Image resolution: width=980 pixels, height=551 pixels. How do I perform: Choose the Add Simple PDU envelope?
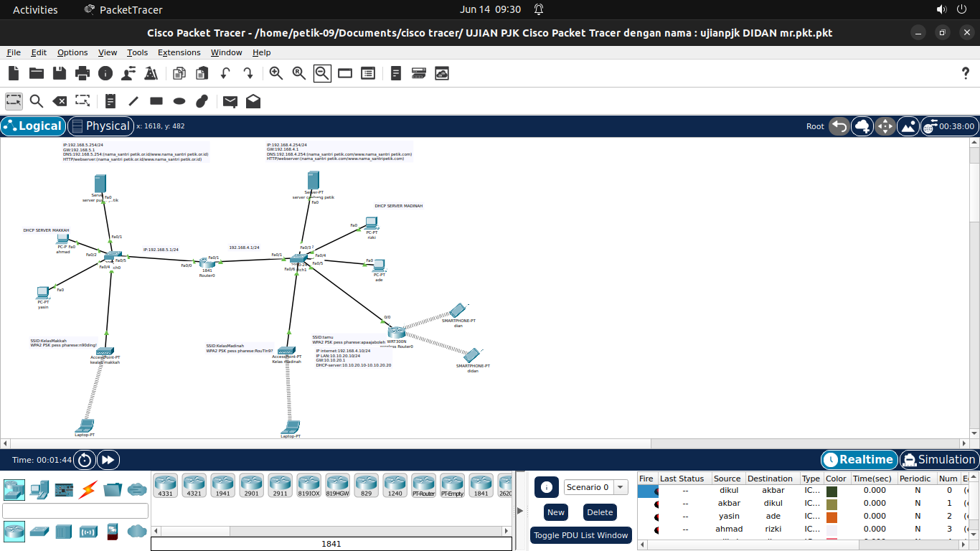pos(230,101)
